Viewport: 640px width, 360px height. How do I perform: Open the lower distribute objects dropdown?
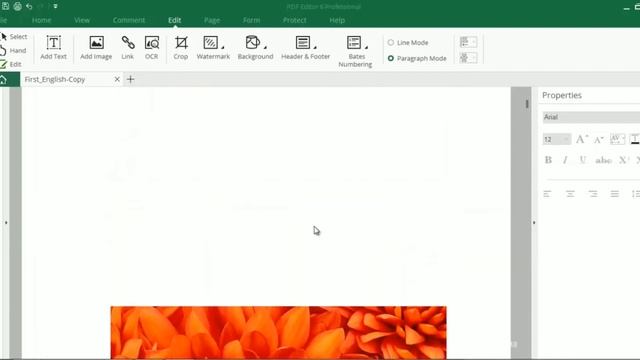[468, 58]
